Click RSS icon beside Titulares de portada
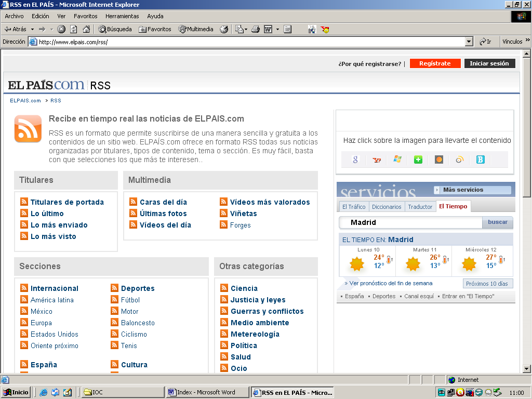This screenshot has width=532, height=399. (x=24, y=202)
